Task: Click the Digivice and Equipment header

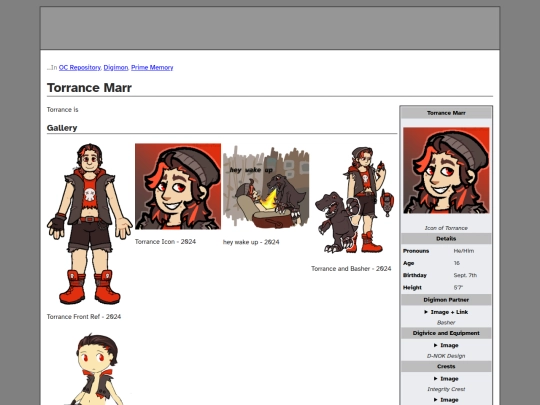Action: (x=446, y=333)
